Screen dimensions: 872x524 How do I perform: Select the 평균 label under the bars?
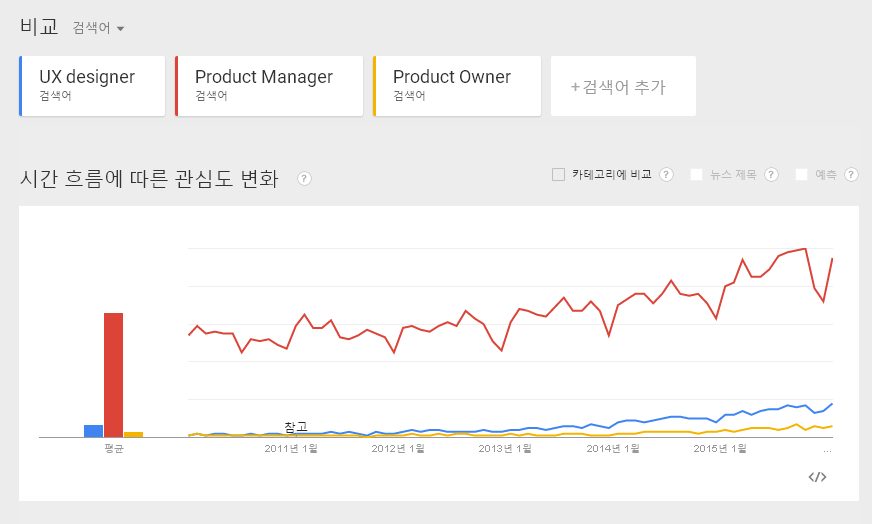(x=114, y=448)
